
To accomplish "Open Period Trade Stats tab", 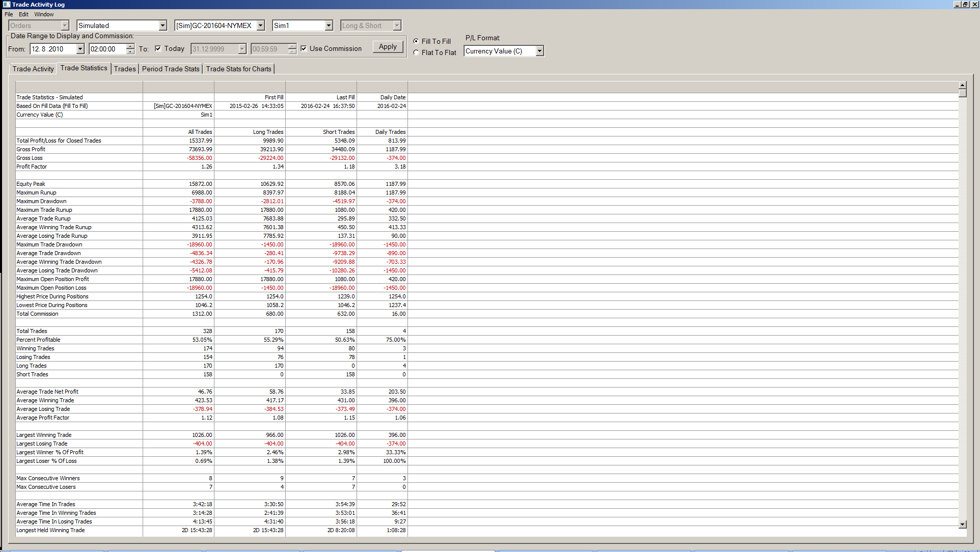I will coord(171,69).
